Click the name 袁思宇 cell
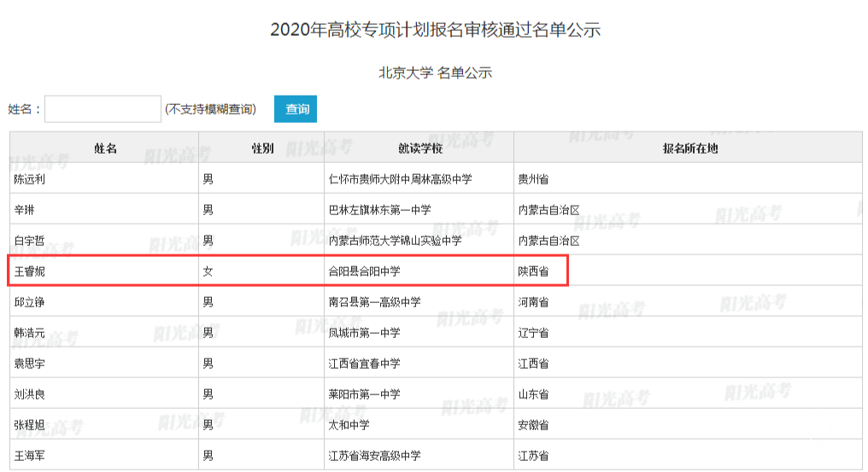 coord(30,364)
